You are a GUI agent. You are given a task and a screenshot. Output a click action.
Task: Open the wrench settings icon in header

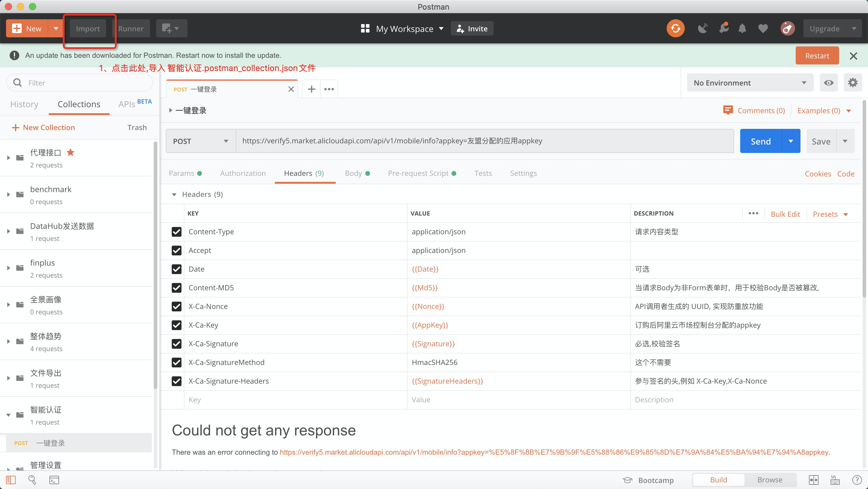(723, 29)
